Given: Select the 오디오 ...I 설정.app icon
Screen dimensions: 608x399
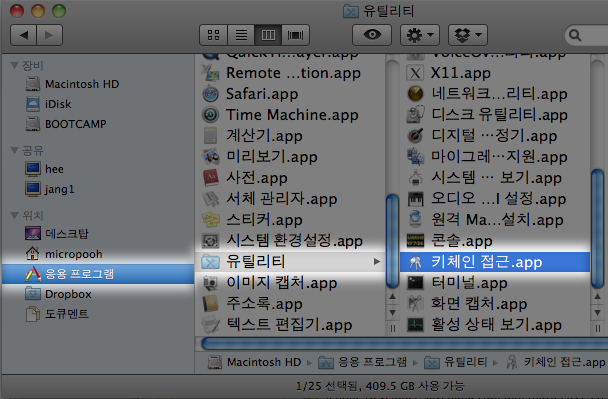Looking at the screenshot, I should pos(415,199).
